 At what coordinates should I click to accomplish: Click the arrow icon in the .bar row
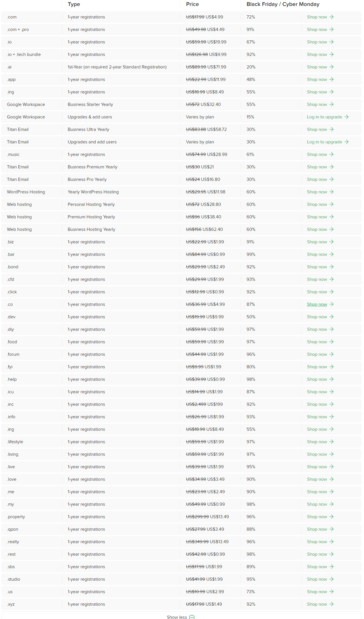pos(331,254)
